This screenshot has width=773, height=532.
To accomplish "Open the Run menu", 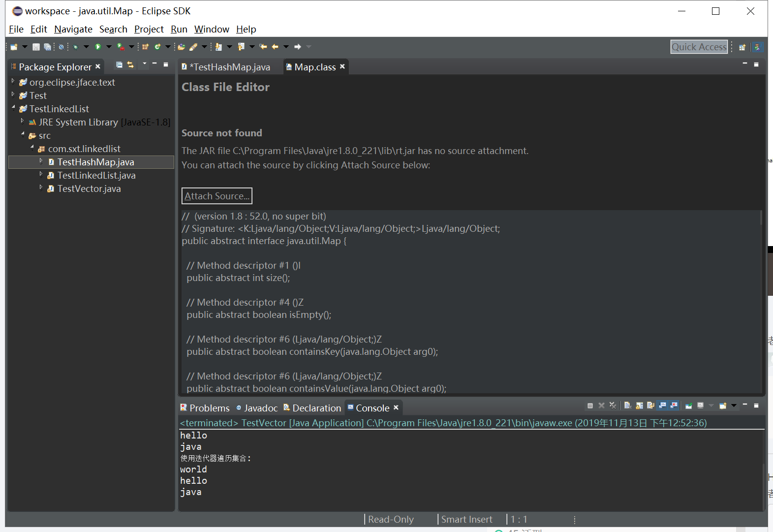I will (179, 29).
